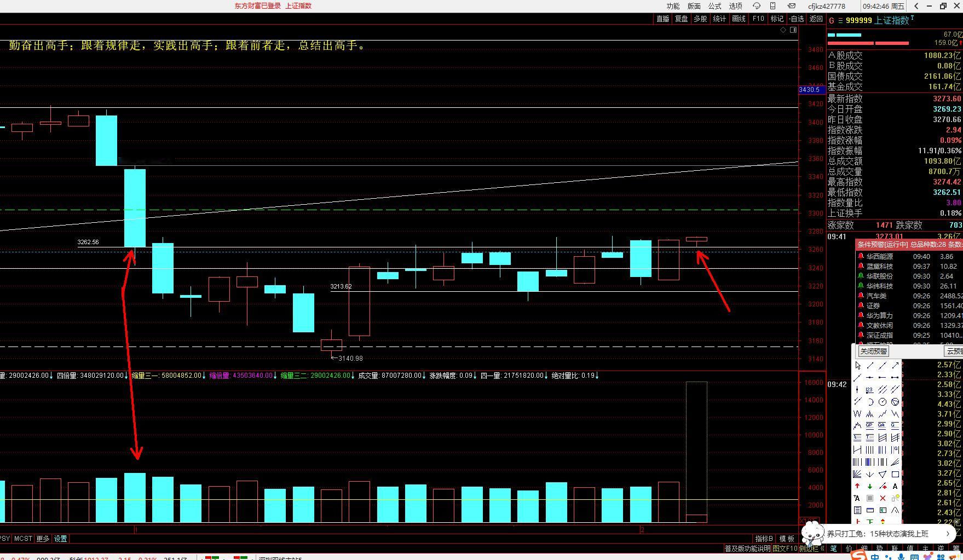Click the tall latest volume bar
Viewport: 963px width, 560px height.
[x=696, y=452]
